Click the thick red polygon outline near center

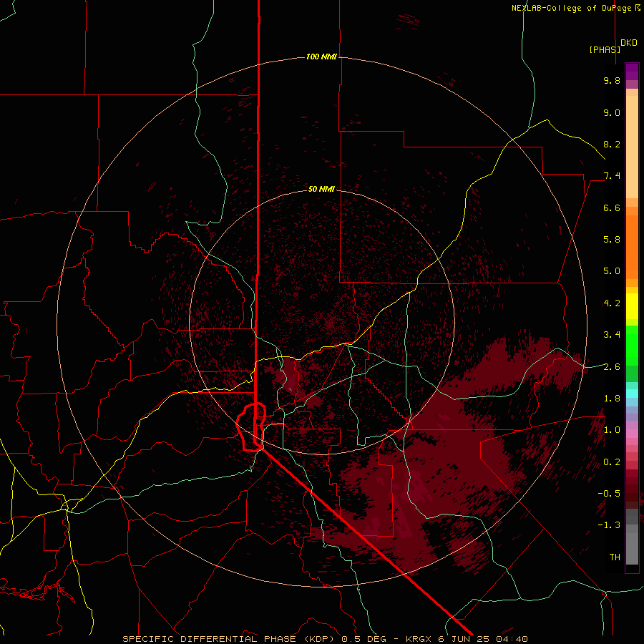point(251,427)
